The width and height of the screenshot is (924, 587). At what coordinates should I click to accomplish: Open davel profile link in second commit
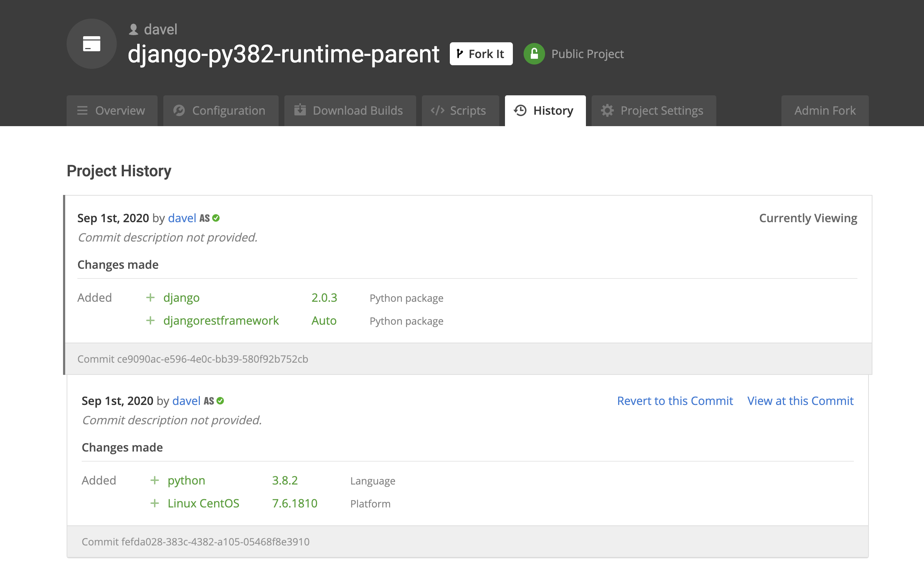[186, 401]
